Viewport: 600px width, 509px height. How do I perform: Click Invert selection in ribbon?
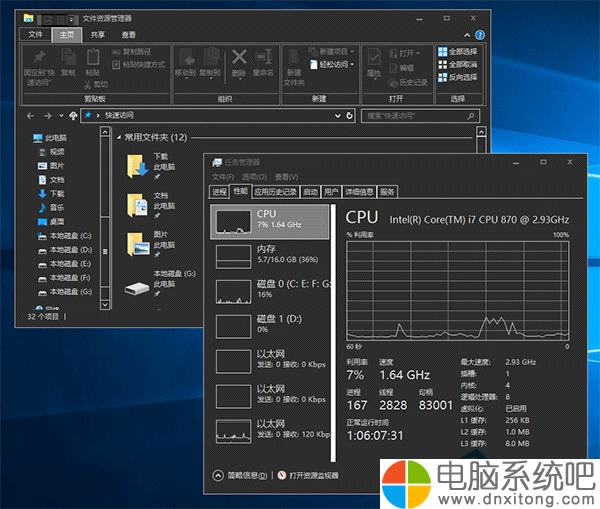(458, 77)
